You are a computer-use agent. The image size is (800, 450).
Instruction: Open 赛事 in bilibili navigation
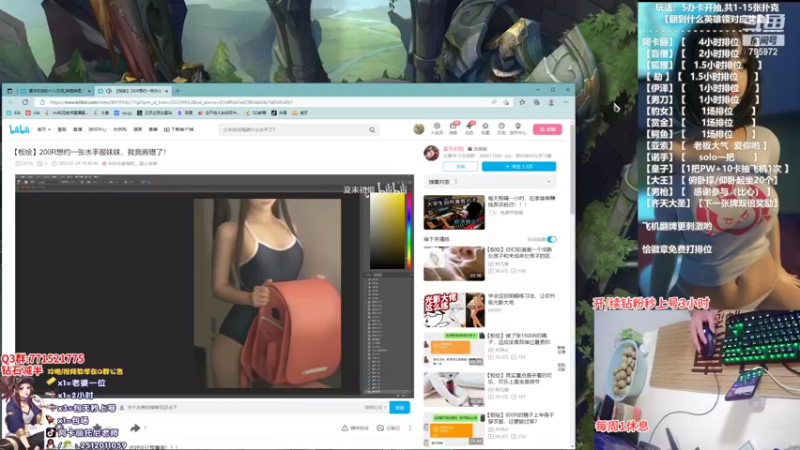point(153,130)
